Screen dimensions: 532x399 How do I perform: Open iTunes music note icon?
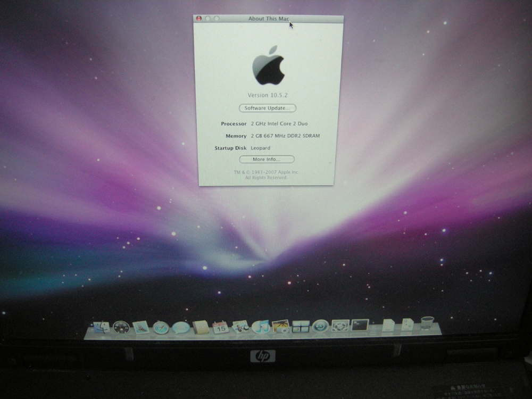pos(261,327)
